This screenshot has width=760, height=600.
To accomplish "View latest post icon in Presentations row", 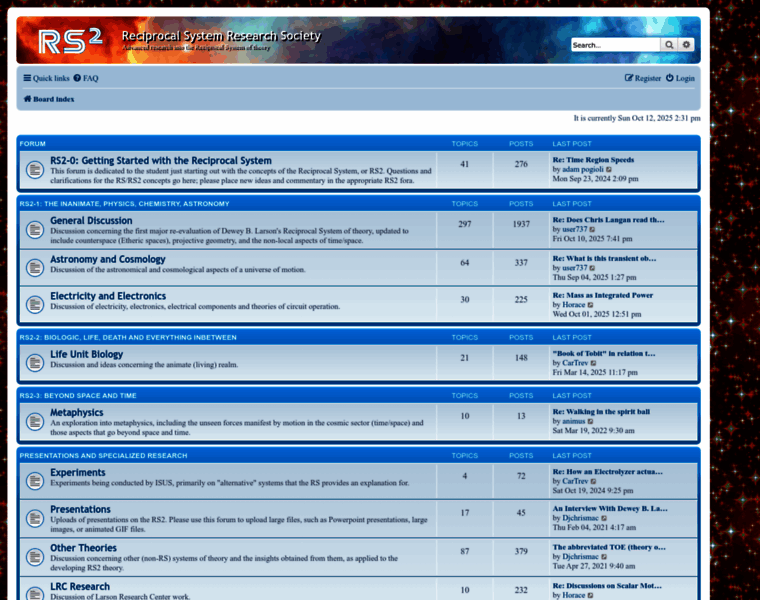I will (x=604, y=519).
